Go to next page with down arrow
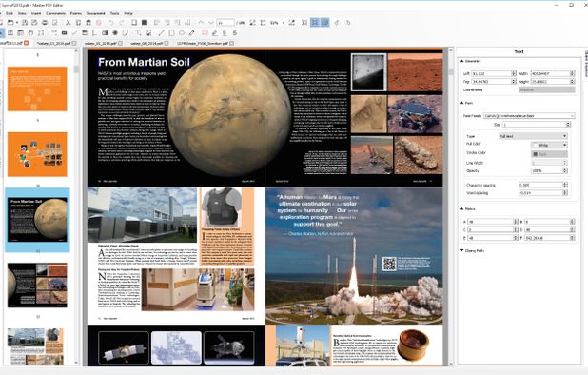 point(211,23)
